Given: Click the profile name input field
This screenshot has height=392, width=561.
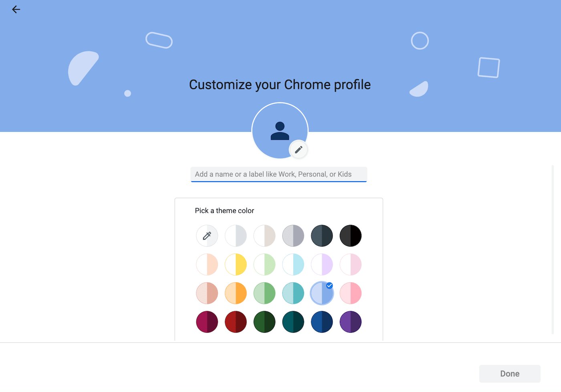Looking at the screenshot, I should pos(279,174).
